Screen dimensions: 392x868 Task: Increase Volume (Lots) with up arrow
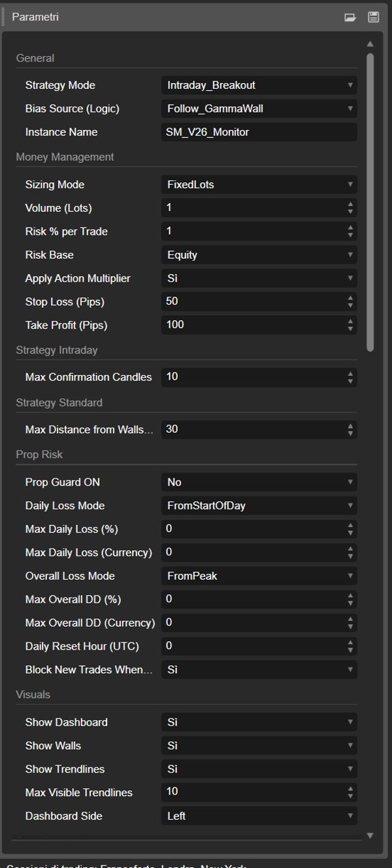pyautogui.click(x=351, y=205)
